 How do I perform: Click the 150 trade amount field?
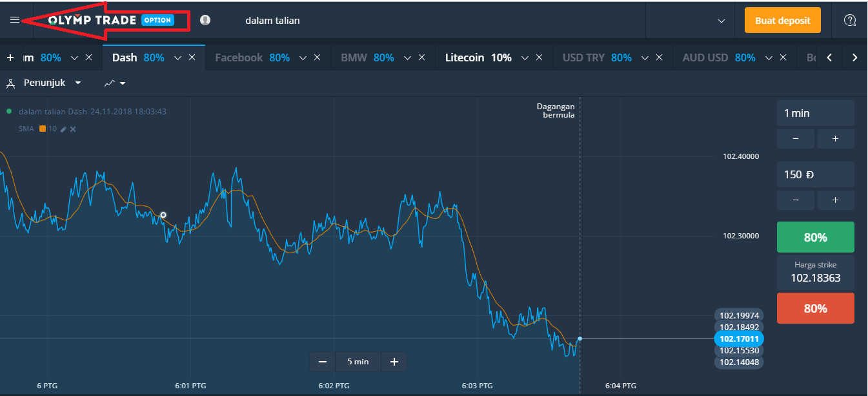tap(816, 174)
